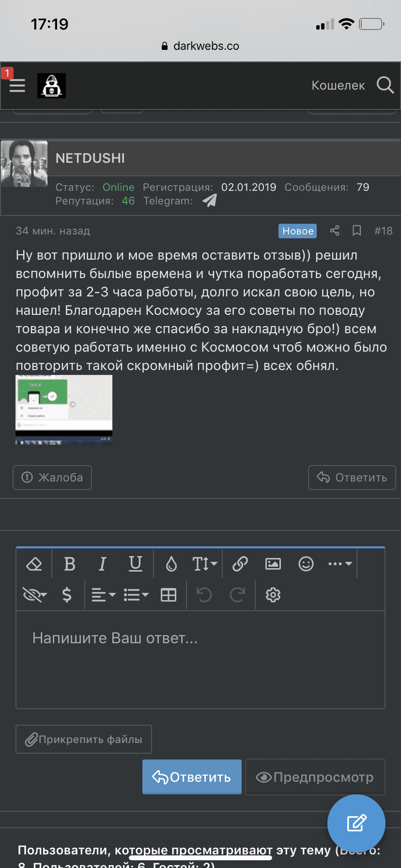Insert a link in the editor
The height and width of the screenshot is (868, 401).
[x=240, y=564]
